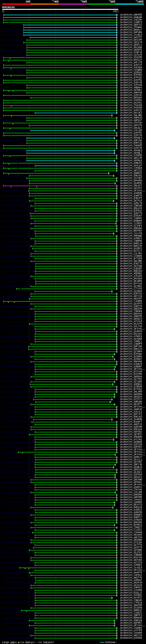Open hit UniRef100_A9NTH8
This screenshot has width=146, height=644.
(131, 93)
